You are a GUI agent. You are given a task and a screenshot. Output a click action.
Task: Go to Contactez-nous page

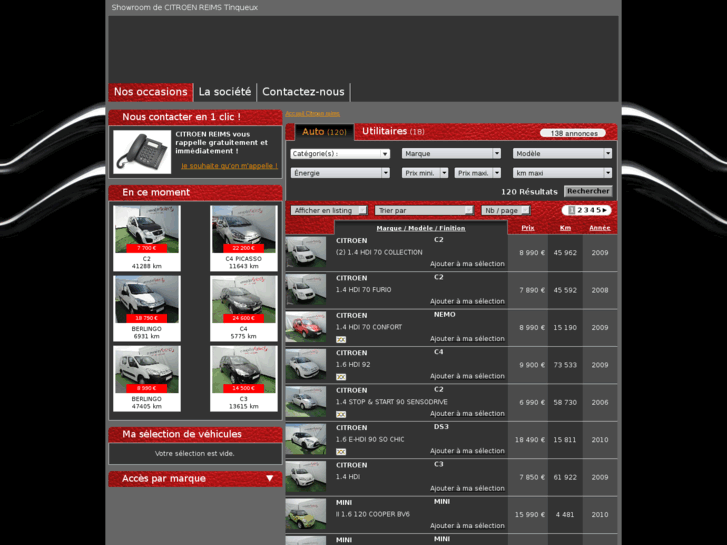(303, 92)
